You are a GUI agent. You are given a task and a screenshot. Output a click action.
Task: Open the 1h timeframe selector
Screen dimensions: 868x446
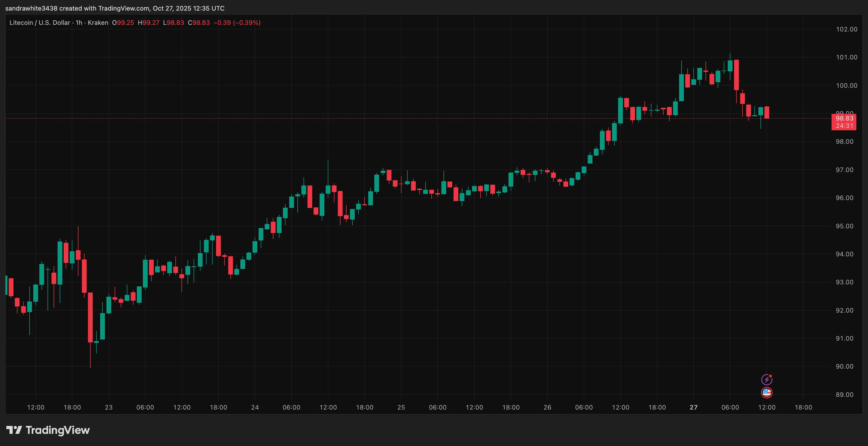(x=79, y=22)
